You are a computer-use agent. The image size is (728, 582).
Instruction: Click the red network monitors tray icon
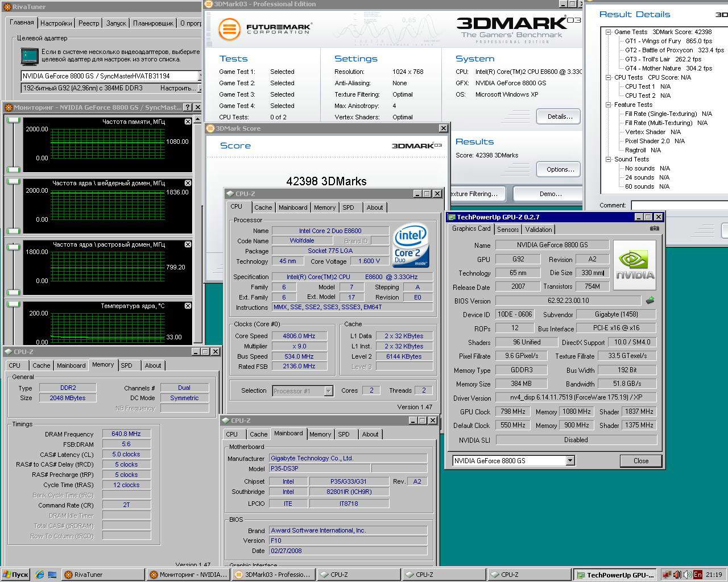tap(667, 575)
